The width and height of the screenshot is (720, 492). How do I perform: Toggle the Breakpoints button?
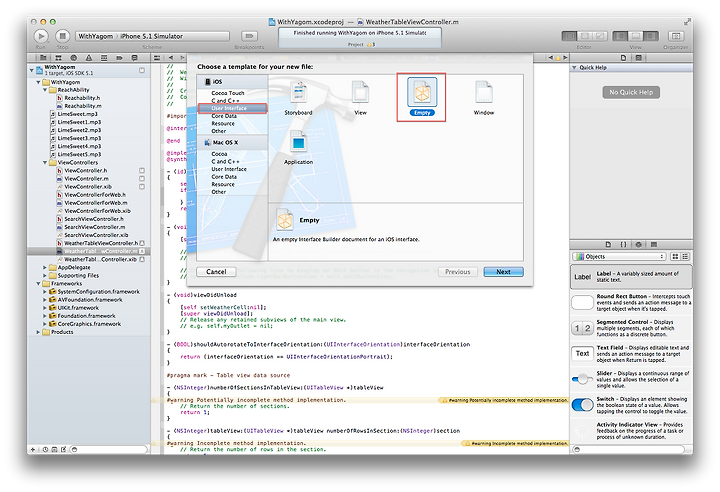click(249, 36)
